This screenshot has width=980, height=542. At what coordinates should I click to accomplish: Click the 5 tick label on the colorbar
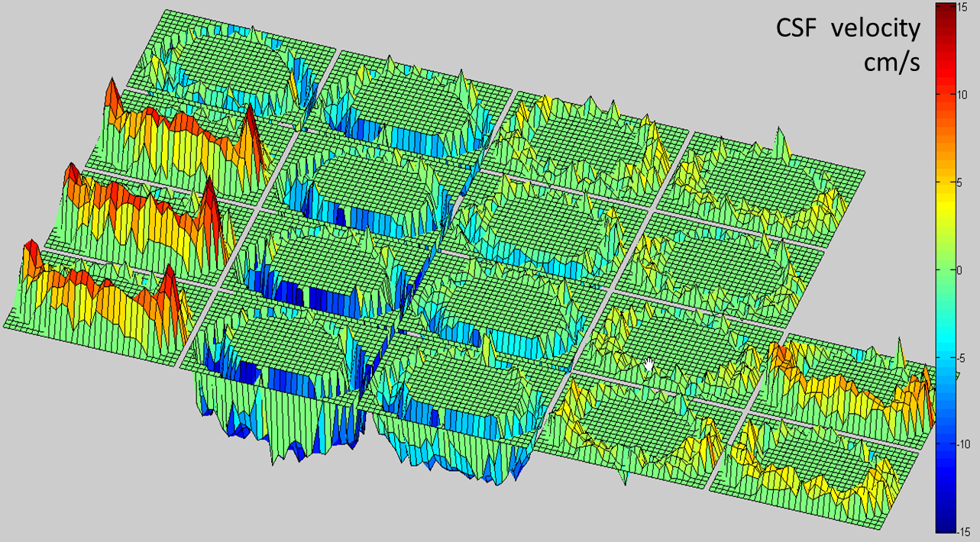click(x=964, y=182)
